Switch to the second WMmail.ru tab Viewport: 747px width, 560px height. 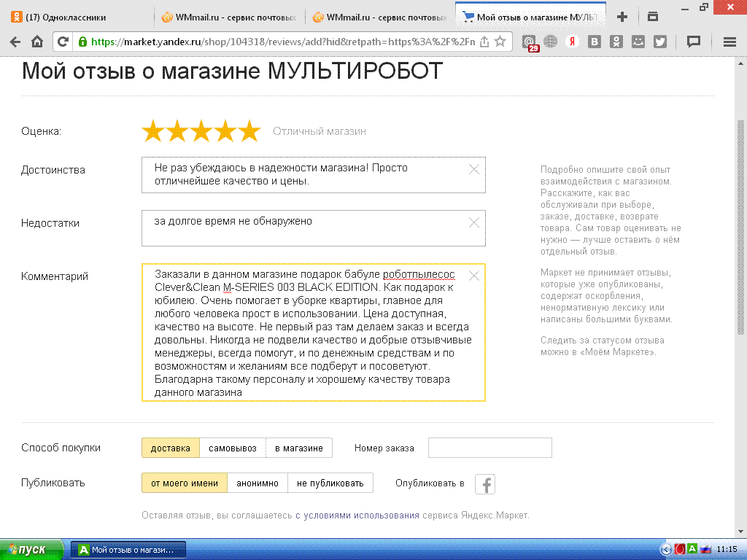[x=379, y=17]
